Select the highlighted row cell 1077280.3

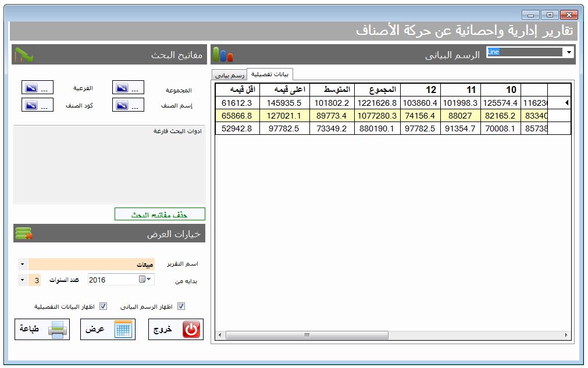click(376, 116)
